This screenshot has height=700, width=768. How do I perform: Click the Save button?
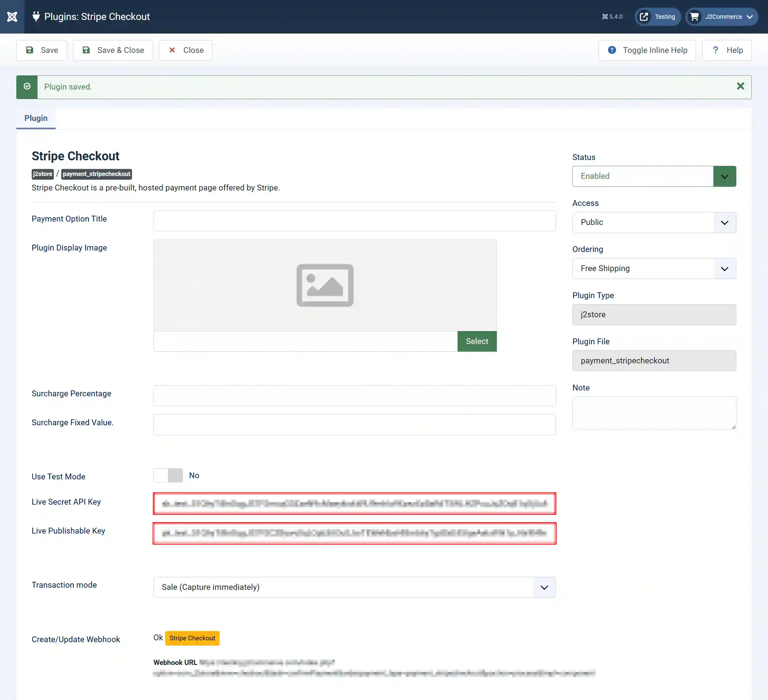42,50
